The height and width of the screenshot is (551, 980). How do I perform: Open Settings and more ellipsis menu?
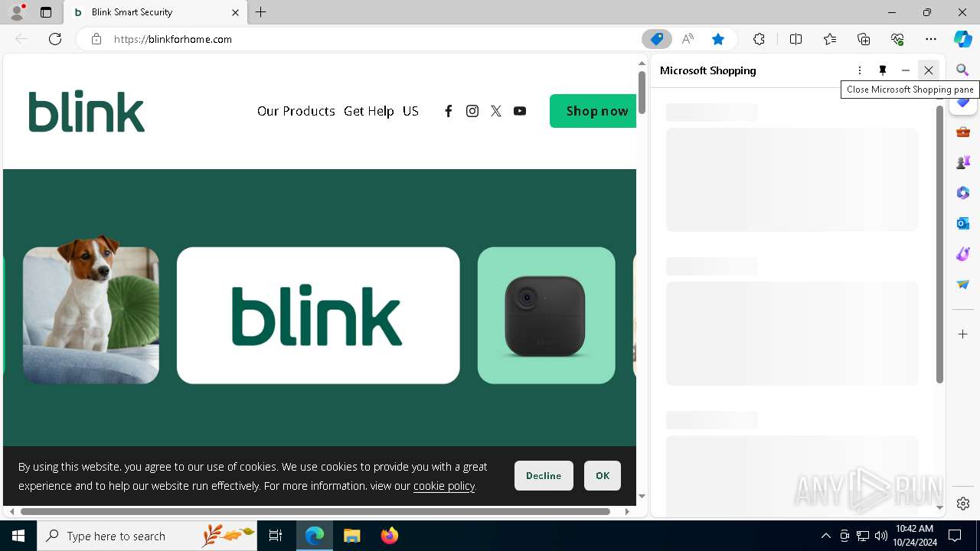click(931, 39)
